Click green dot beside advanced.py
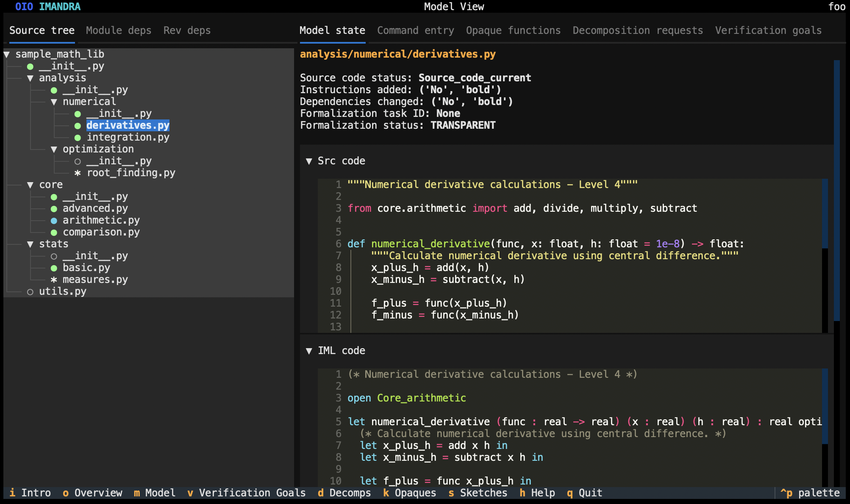This screenshot has width=850, height=504. 54,209
